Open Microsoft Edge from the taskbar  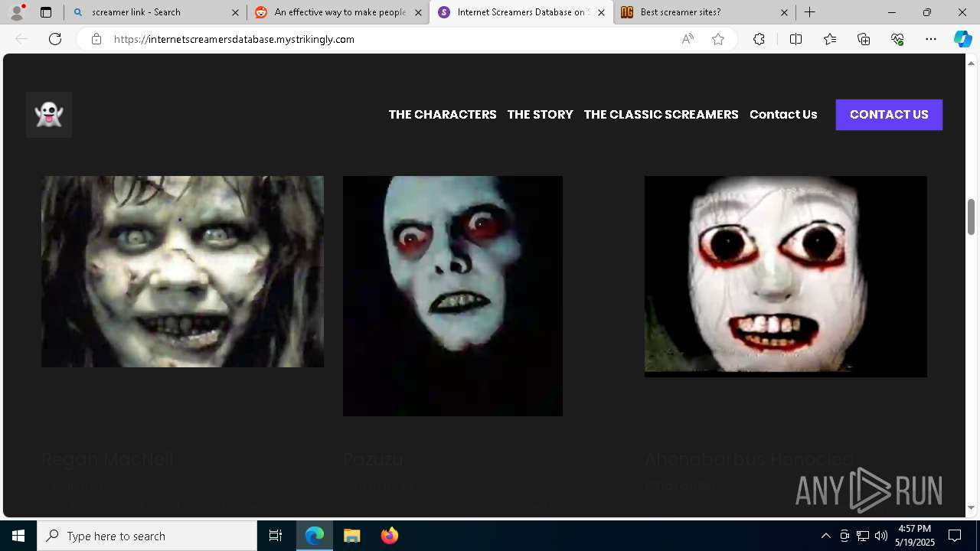(x=315, y=536)
